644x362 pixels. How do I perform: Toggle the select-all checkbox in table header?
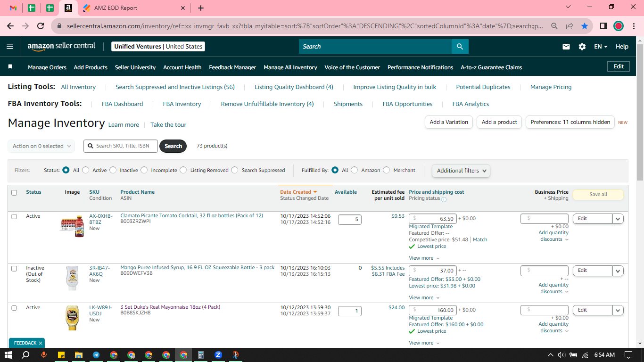pos(14,192)
